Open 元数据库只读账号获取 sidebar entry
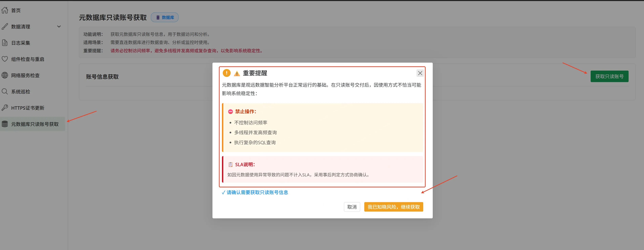Image resolution: width=644 pixels, height=250 pixels. coord(35,124)
